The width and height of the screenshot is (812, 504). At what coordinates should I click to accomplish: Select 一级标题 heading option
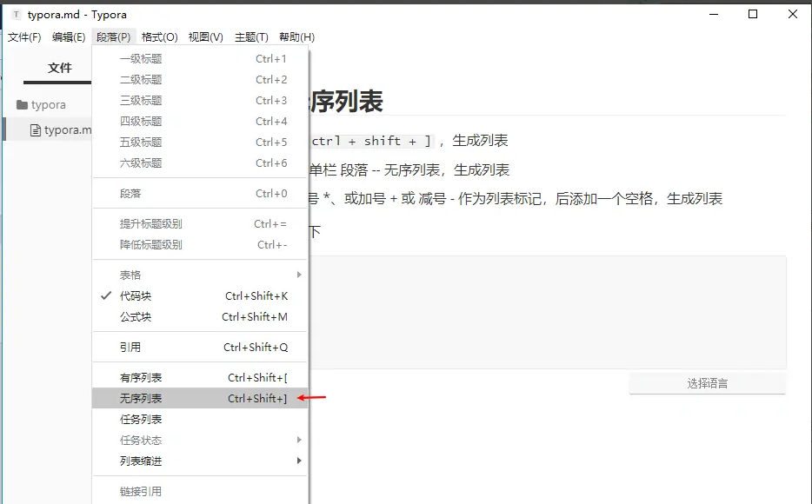[x=200, y=59]
